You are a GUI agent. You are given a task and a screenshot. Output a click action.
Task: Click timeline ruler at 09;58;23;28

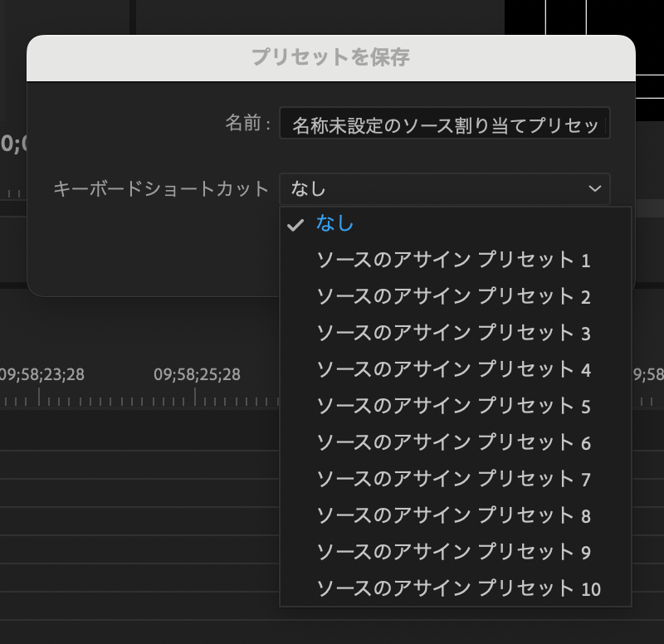pyautogui.click(x=41, y=375)
